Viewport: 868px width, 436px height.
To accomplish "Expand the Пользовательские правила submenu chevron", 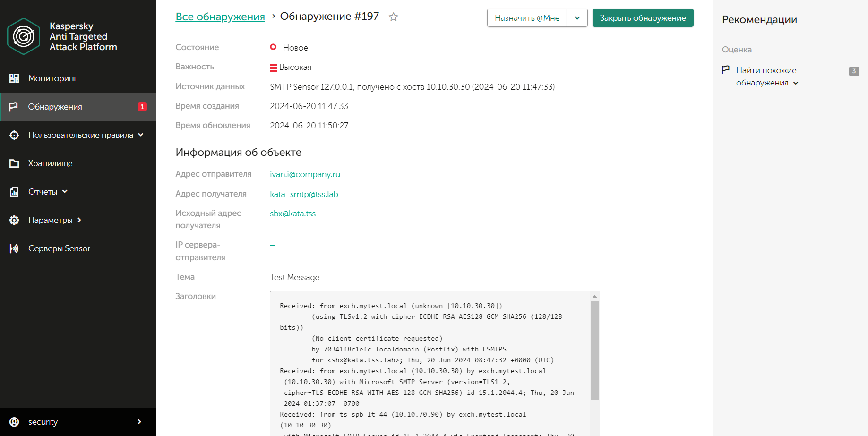I will [140, 135].
